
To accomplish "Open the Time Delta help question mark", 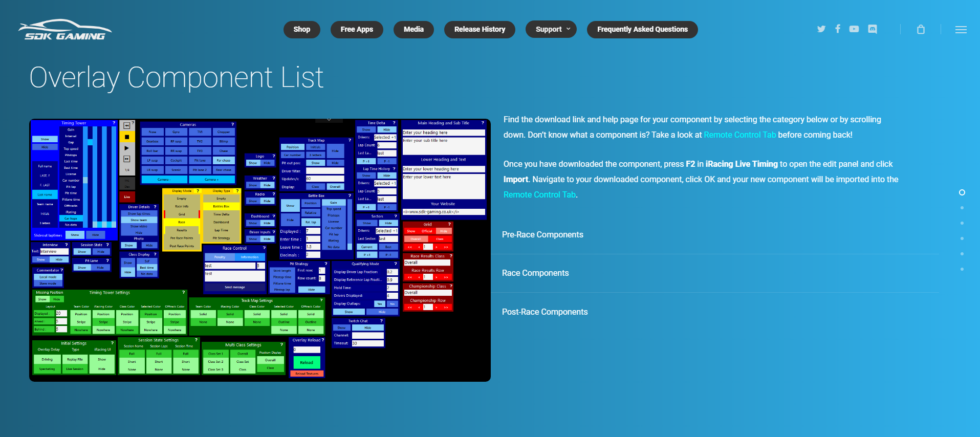I will [x=394, y=123].
